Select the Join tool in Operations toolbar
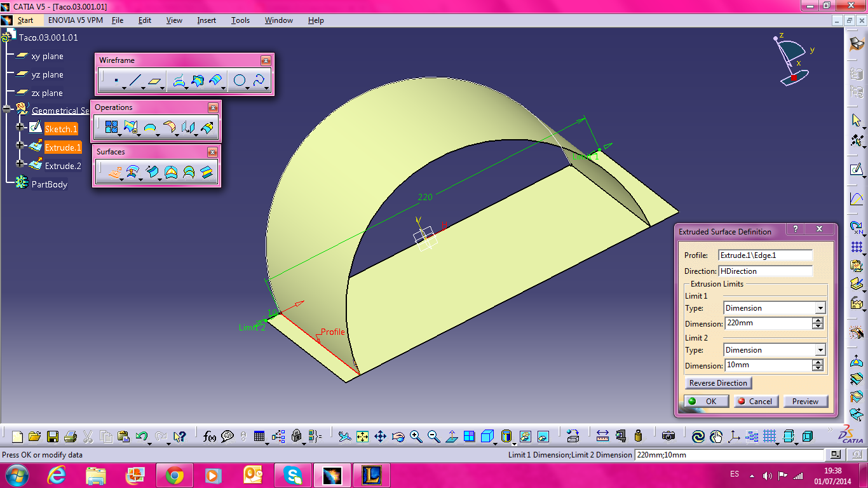868x488 pixels. (x=111, y=127)
